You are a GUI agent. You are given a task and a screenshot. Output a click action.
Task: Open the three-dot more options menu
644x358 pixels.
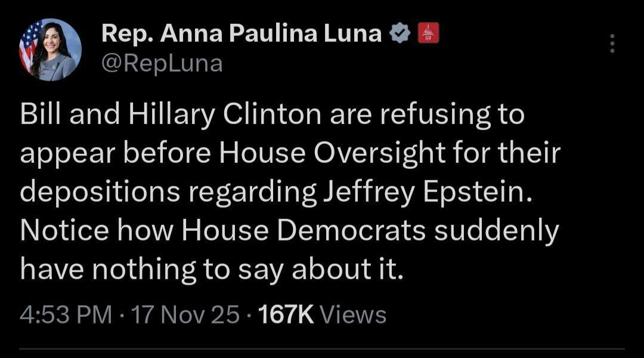(x=612, y=44)
